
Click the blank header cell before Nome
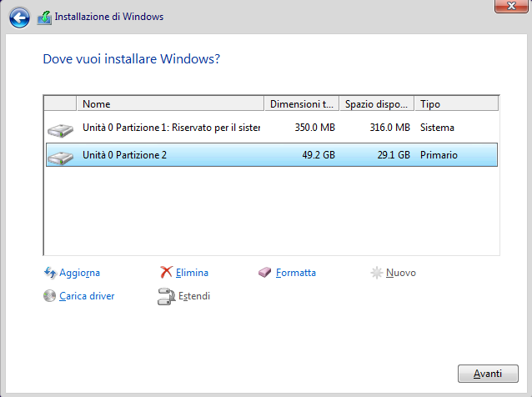point(60,103)
